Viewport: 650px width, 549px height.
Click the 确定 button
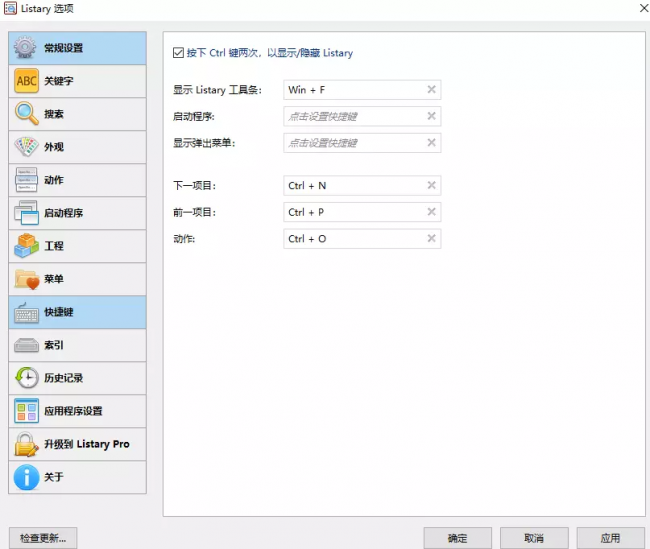click(458, 538)
